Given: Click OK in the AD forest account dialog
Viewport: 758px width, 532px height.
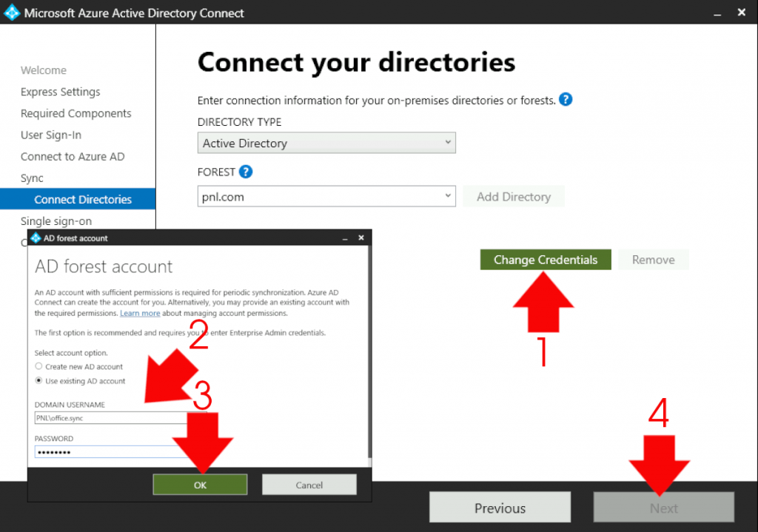Looking at the screenshot, I should tap(200, 484).
